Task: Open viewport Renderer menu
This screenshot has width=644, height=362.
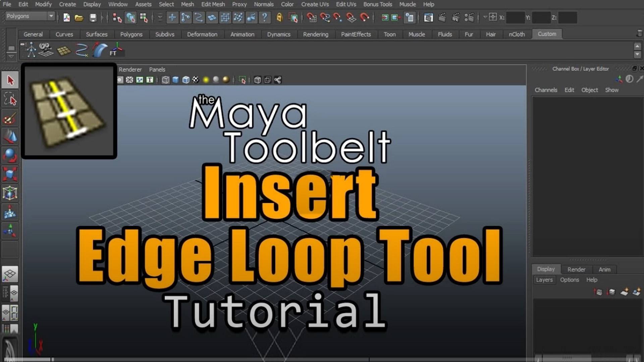Action: [x=130, y=69]
